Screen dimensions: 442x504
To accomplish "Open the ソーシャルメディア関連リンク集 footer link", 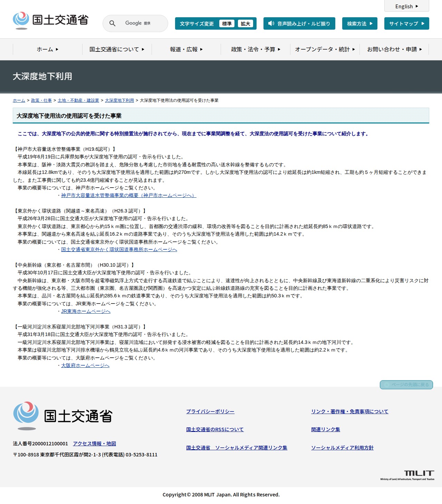I will point(237,448).
